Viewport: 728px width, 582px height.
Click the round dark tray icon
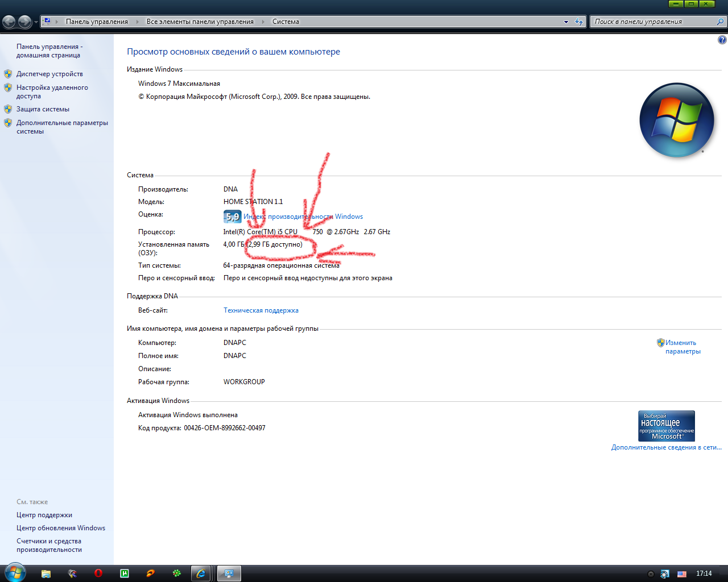pyautogui.click(x=651, y=574)
